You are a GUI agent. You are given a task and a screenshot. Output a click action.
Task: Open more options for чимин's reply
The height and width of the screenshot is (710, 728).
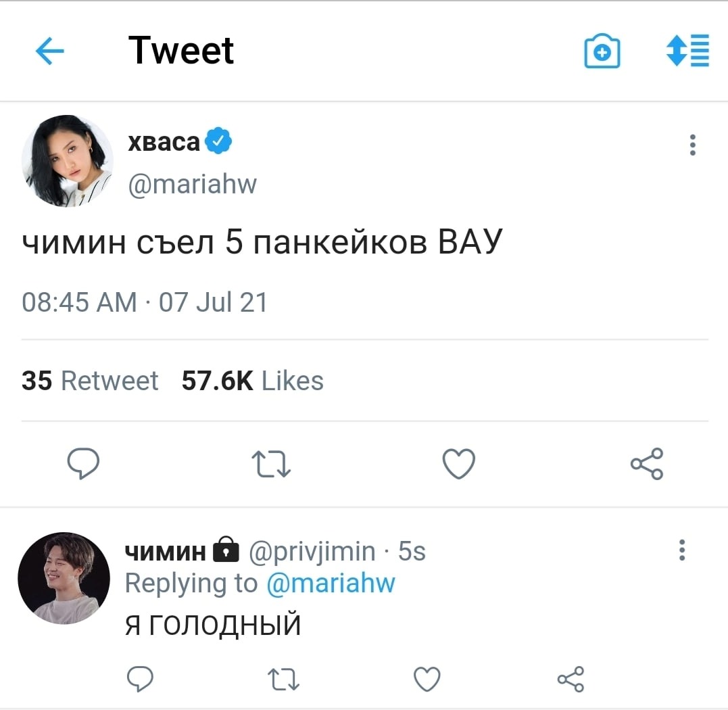682,550
